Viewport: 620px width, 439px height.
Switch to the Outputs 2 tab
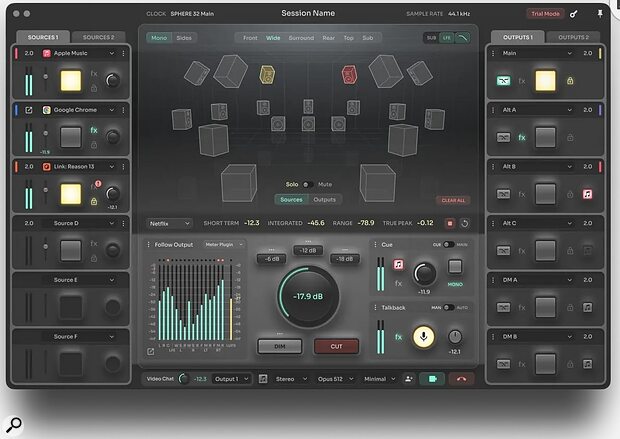[x=573, y=37]
